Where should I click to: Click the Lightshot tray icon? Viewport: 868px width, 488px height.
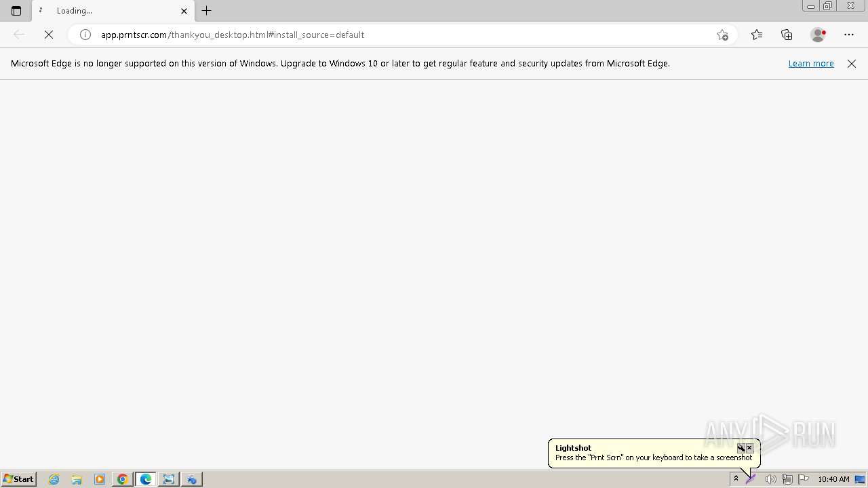tap(751, 479)
